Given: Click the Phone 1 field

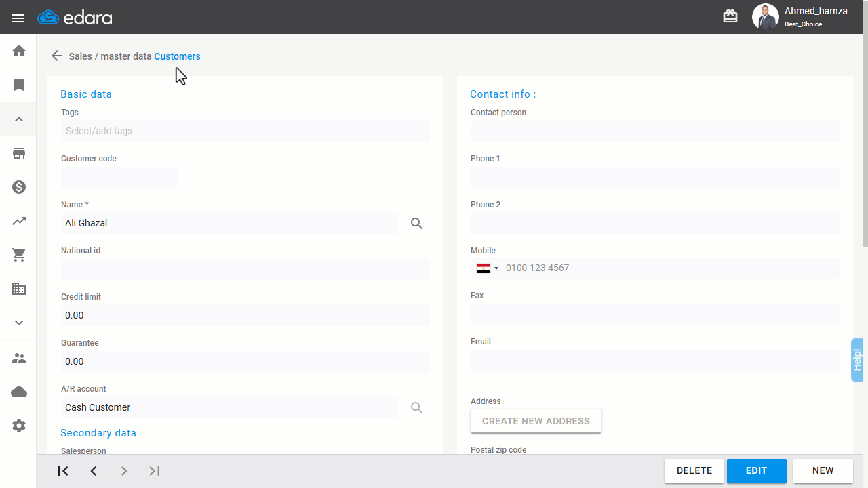Looking at the screenshot, I should 655,177.
